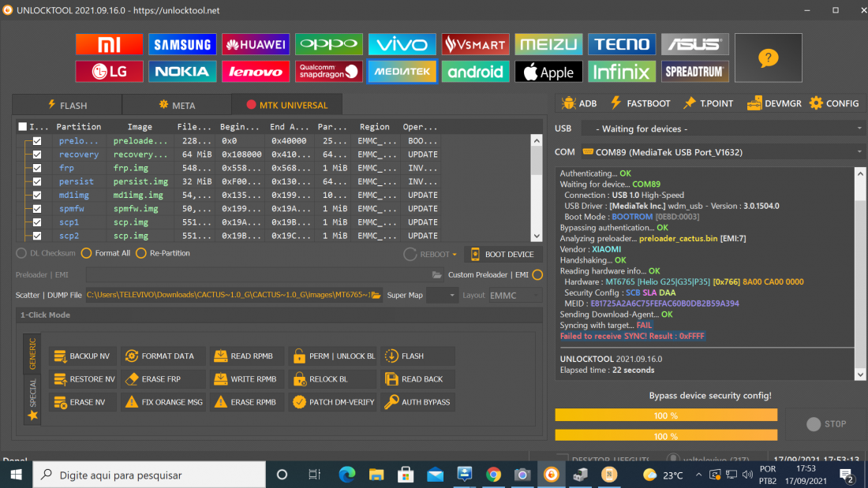
Task: Click PERM | UNLOCK BL button
Action: (333, 356)
